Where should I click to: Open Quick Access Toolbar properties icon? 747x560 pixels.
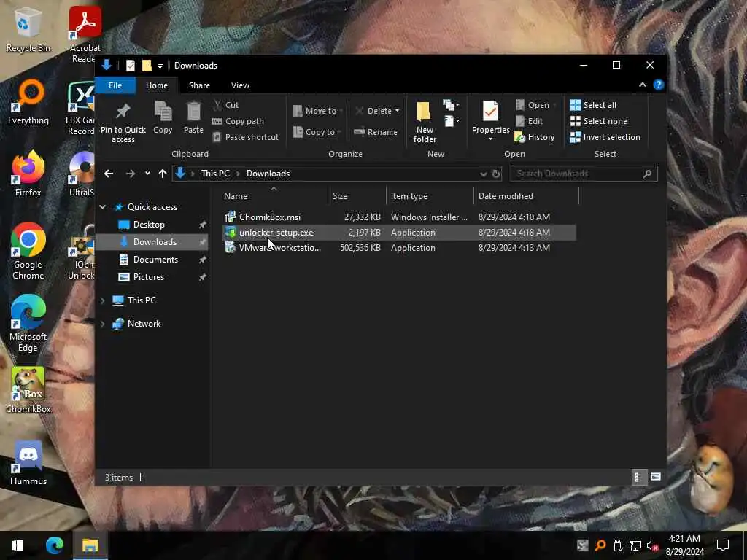click(x=131, y=65)
